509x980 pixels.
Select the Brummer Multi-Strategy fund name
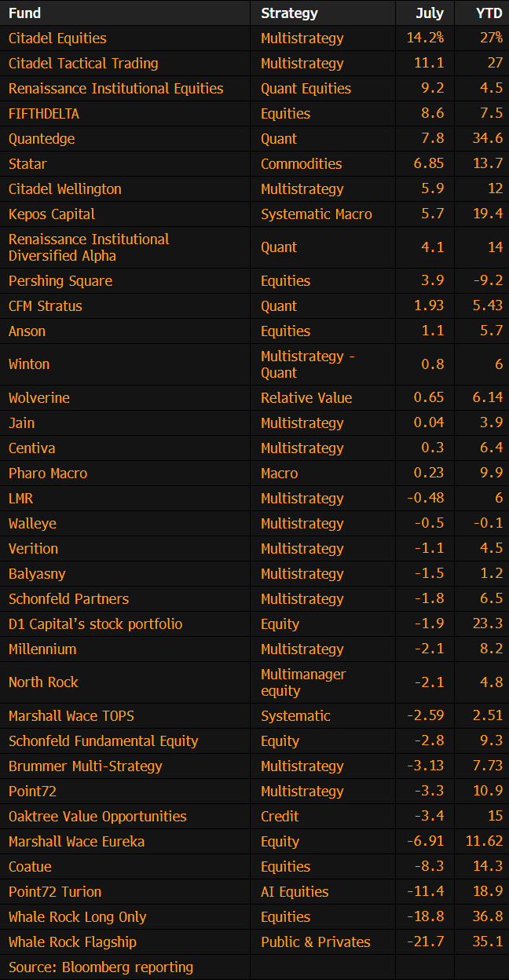[x=86, y=766]
